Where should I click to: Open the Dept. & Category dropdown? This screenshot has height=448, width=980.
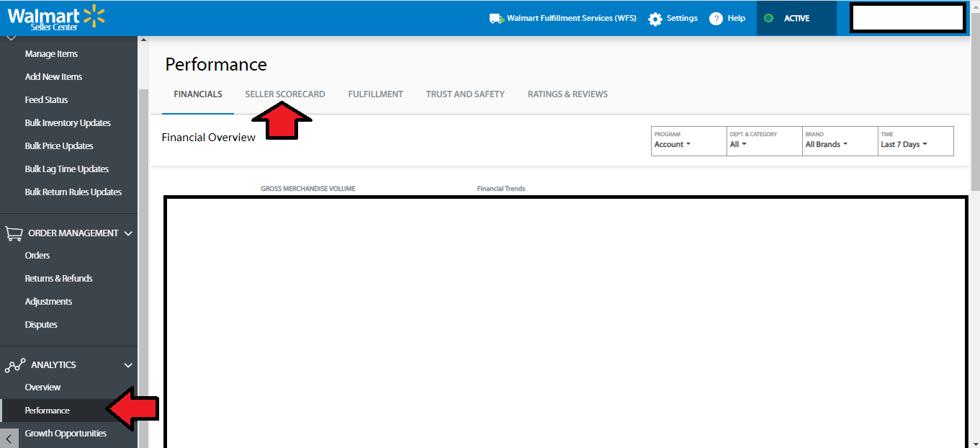click(765, 141)
